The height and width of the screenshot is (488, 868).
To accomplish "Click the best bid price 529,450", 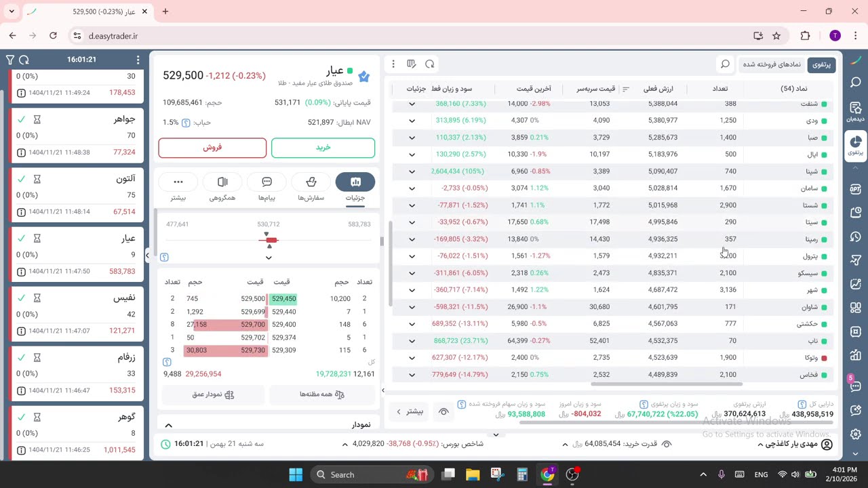I will pyautogui.click(x=283, y=299).
